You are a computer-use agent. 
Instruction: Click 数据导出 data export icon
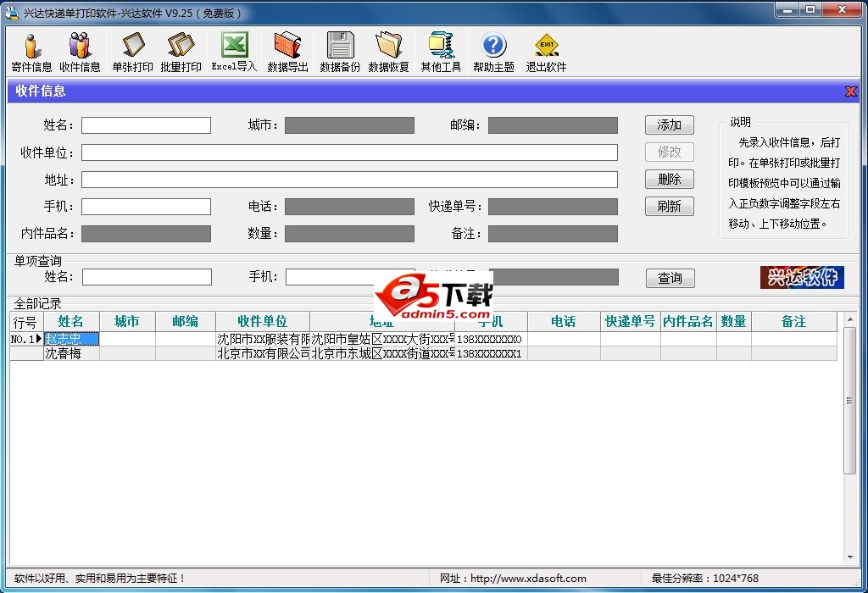[287, 52]
